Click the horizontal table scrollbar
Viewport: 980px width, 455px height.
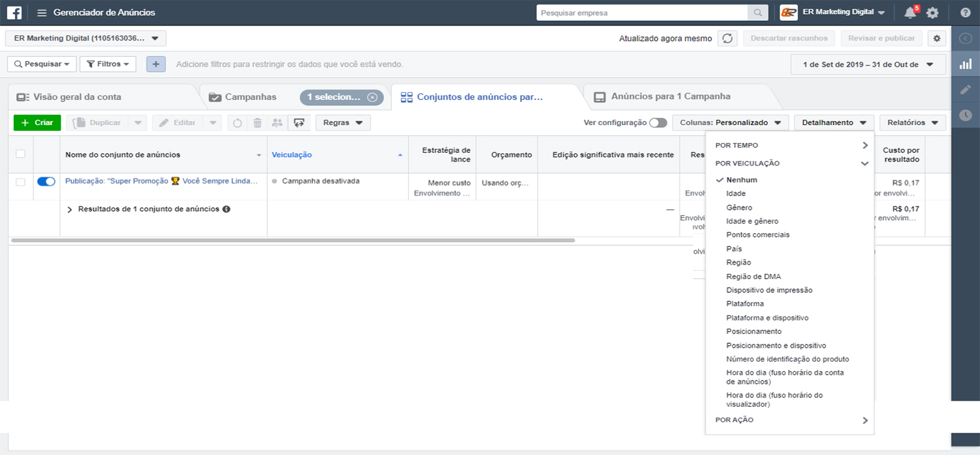[x=293, y=241]
